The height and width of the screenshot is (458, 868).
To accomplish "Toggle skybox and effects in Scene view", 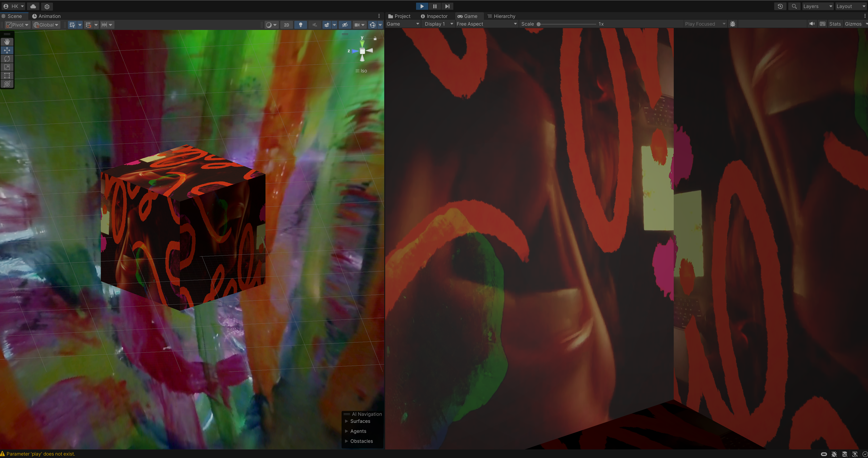I will [327, 25].
